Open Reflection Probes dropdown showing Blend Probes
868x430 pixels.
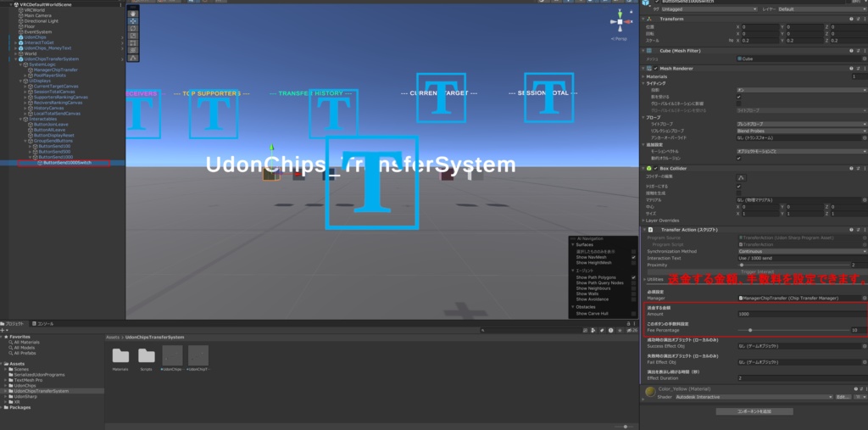coord(802,131)
